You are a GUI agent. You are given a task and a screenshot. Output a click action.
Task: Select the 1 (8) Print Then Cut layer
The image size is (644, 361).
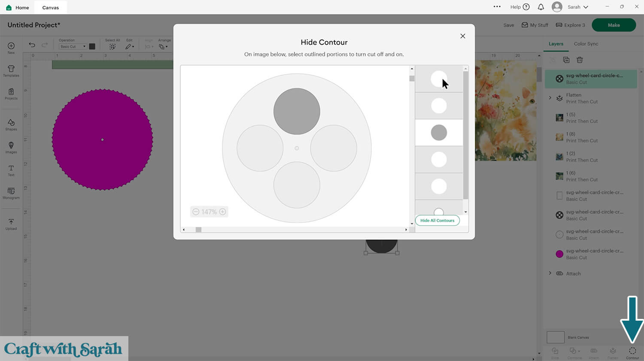tap(591, 137)
